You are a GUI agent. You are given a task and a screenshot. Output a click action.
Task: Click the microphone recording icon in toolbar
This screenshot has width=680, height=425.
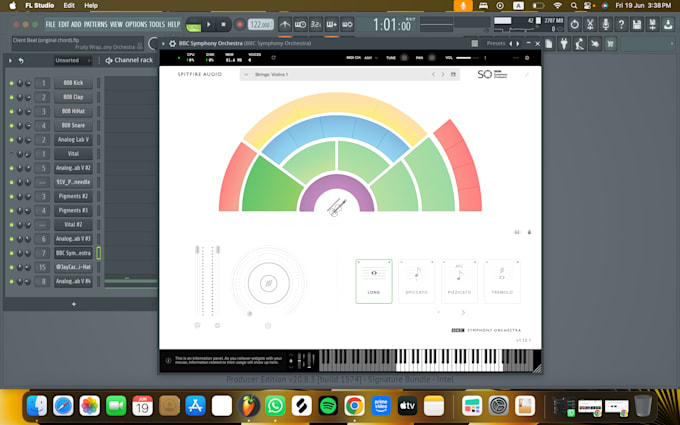tap(605, 25)
